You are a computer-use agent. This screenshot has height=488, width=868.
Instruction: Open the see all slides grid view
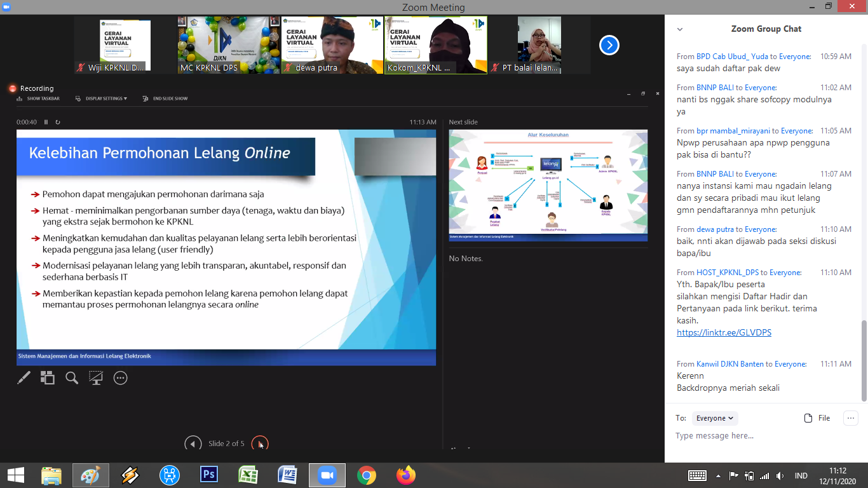(48, 378)
